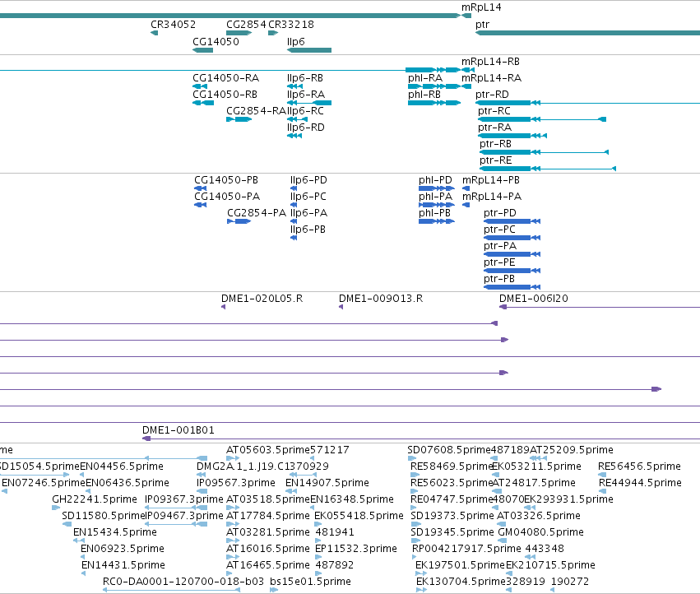Click the CG2854 gene label
Image resolution: width=700 pixels, height=594 pixels.
click(246, 25)
